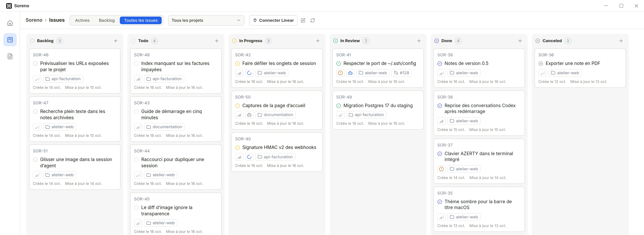Viewport: 644px width, 235px height.
Task: Click the robot icon on SOR-50 card
Action: coord(249,115)
